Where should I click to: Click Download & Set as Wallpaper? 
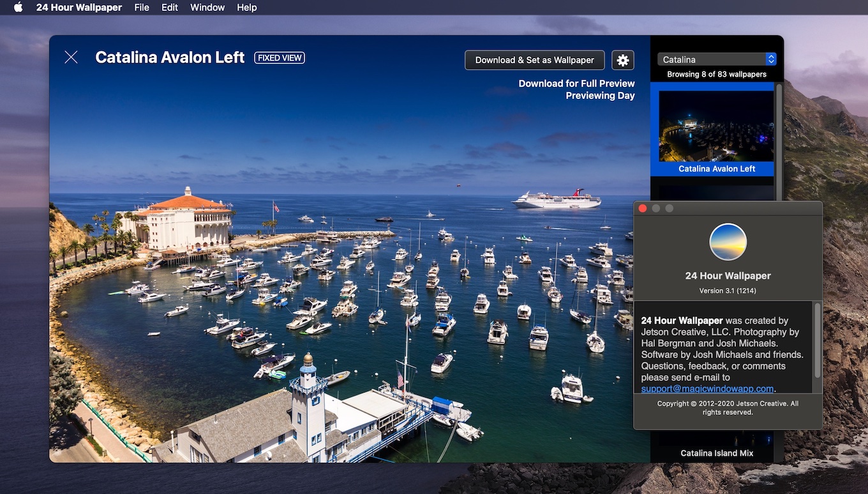[535, 60]
